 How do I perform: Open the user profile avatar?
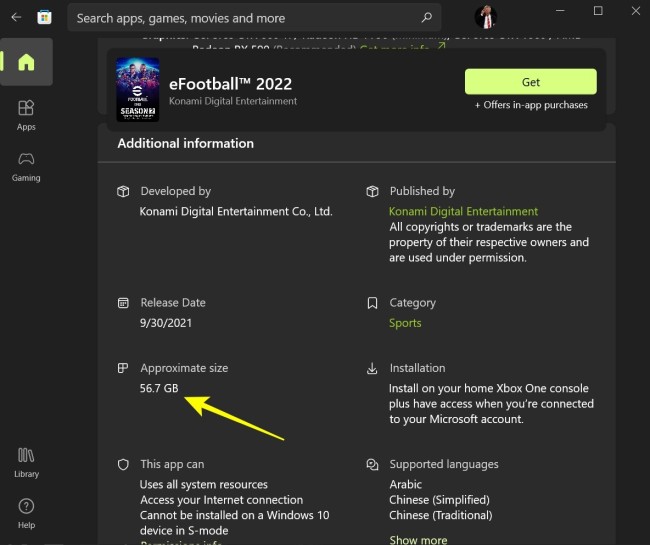tap(486, 17)
